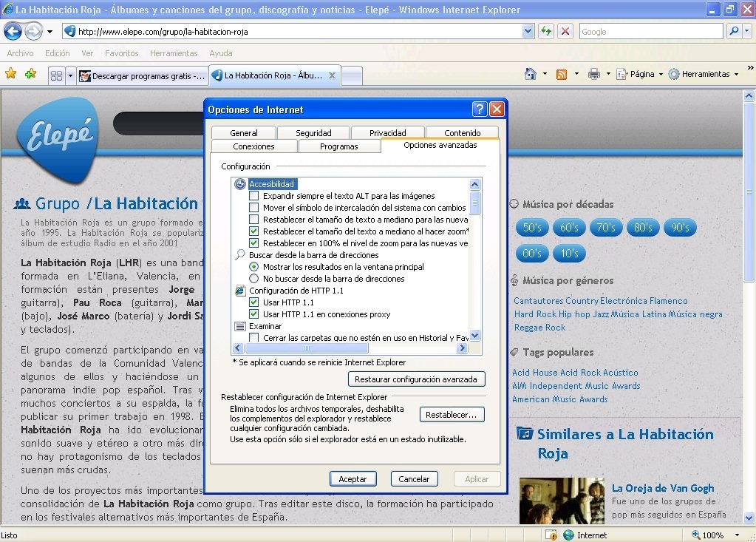The image size is (756, 542).
Task: Uncheck Usar HTTP 1.1 option
Action: coord(253,302)
